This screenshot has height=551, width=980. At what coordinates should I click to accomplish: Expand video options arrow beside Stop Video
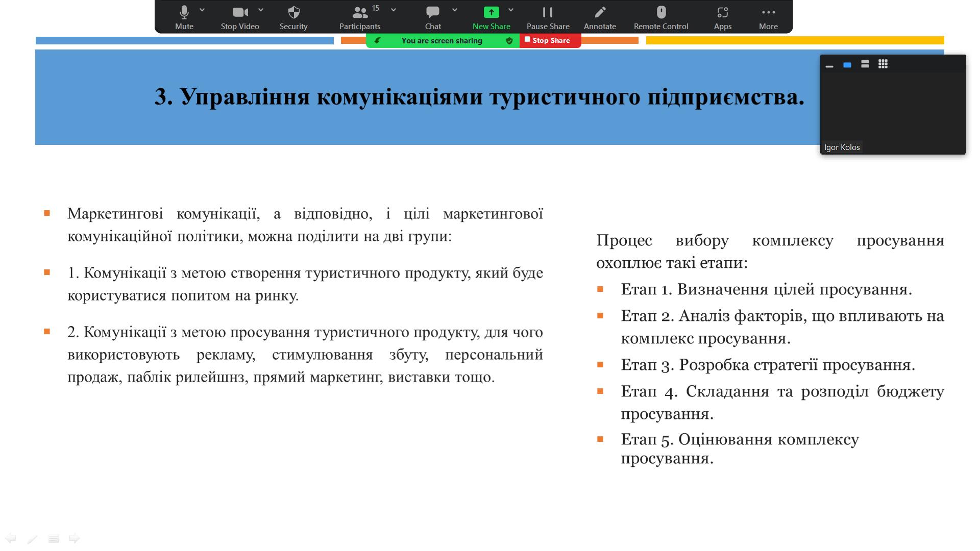pyautogui.click(x=261, y=10)
